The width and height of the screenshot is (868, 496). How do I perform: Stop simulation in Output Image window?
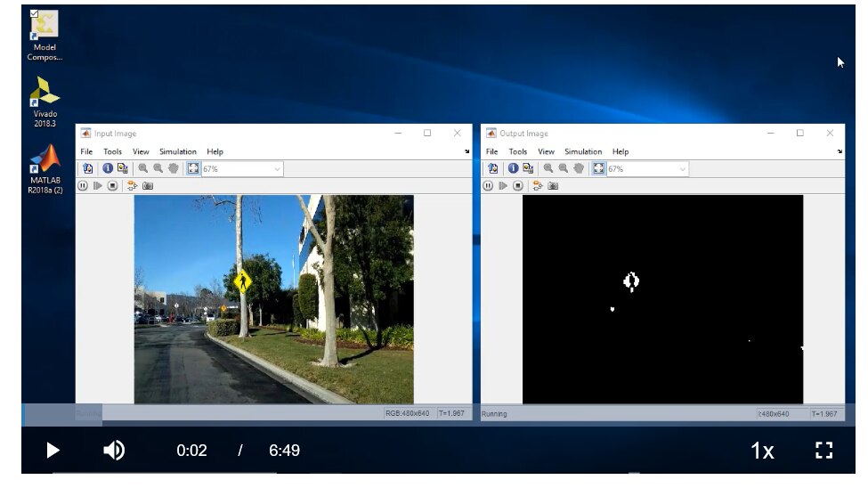[x=517, y=186]
